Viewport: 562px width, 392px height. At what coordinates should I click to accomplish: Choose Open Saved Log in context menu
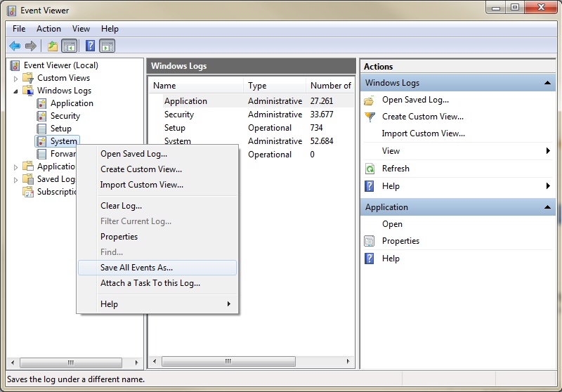(157, 154)
